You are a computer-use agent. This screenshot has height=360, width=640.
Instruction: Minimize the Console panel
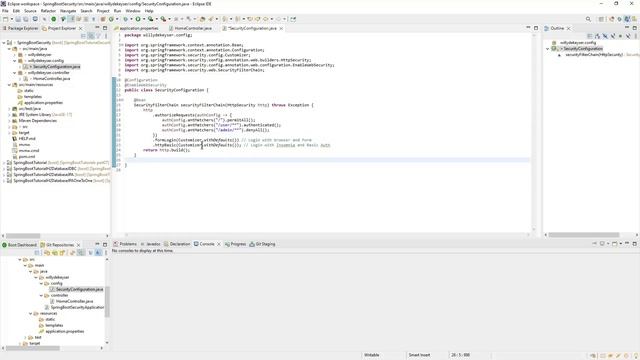[627, 243]
